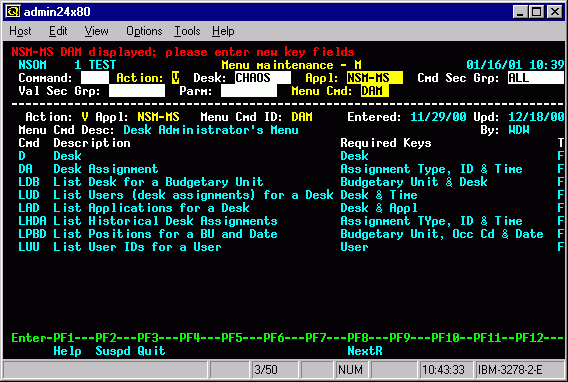This screenshot has width=568, height=382.
Task: Open the Edit menu
Action: pos(58,31)
